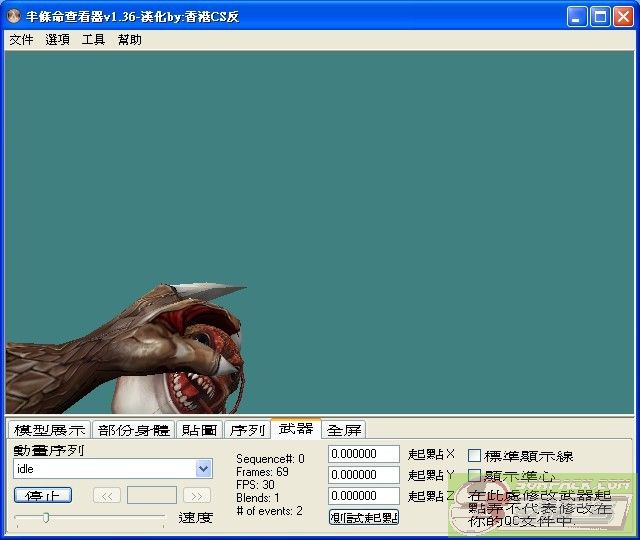Click the application icon in title bar
The width and height of the screenshot is (640, 540).
click(x=14, y=17)
